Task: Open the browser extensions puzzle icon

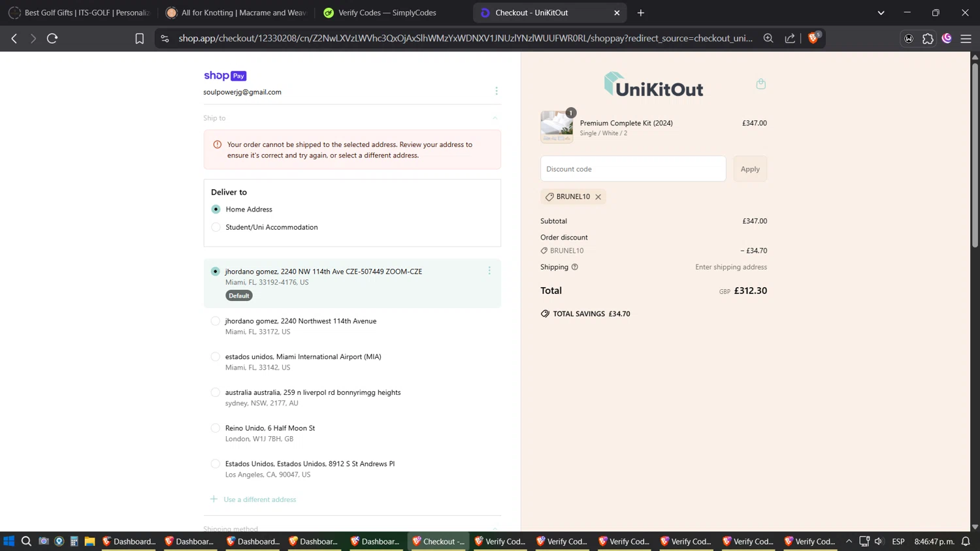Action: [928, 39]
